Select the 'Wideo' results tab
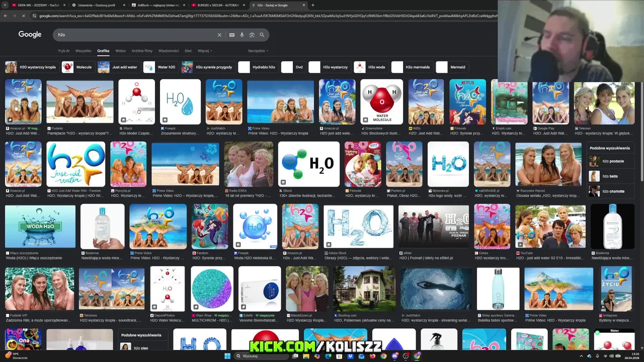Screen dimensions: 644x362 (120, 51)
